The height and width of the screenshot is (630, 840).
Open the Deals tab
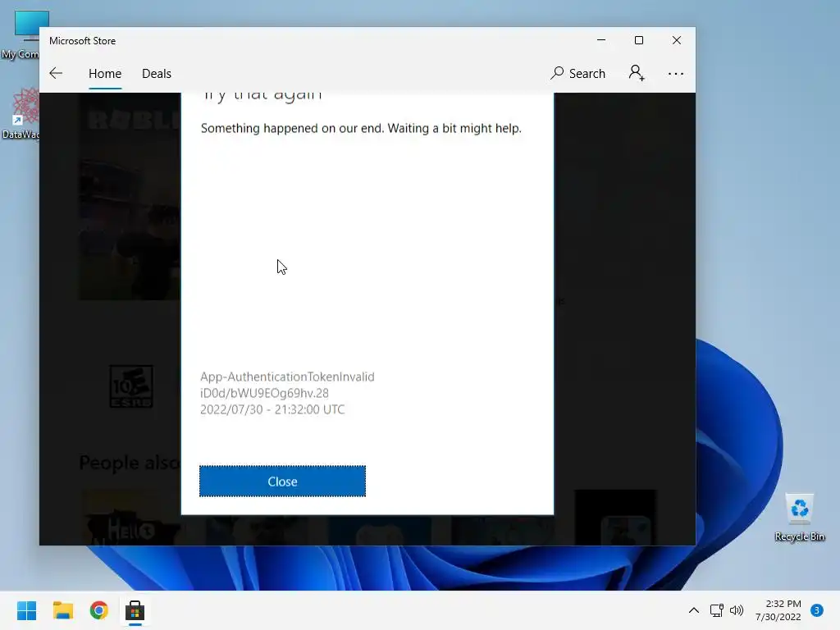[157, 73]
